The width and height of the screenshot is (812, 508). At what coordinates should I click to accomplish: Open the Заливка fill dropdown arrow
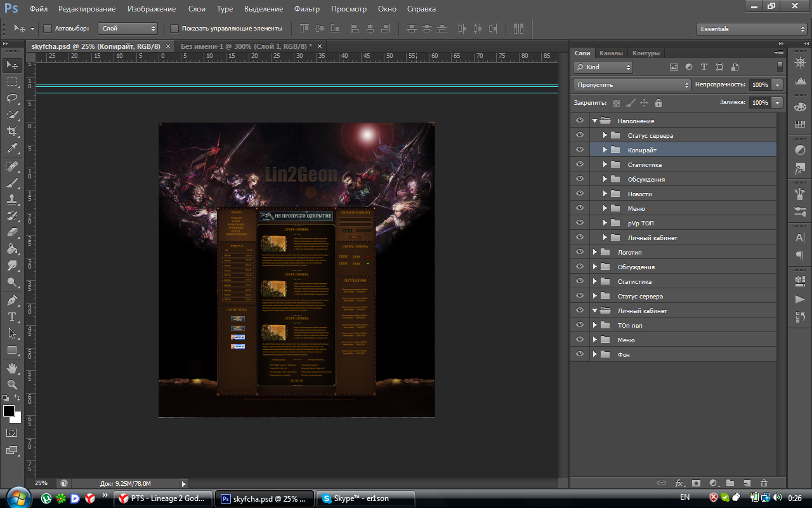click(x=778, y=102)
